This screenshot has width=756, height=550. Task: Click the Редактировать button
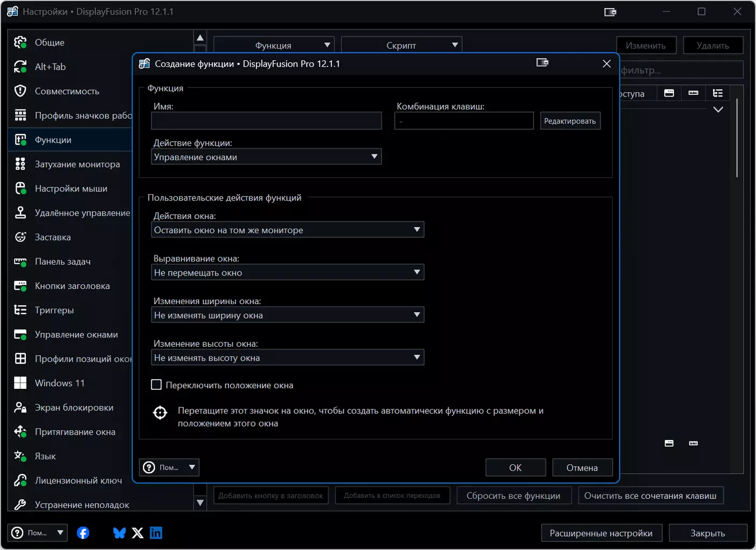click(x=570, y=121)
